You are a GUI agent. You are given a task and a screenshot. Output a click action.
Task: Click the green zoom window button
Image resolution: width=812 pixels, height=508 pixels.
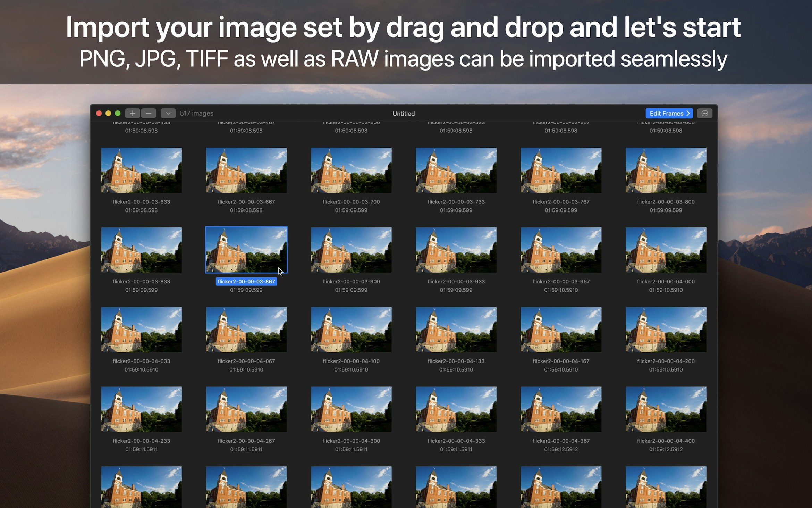(x=118, y=113)
